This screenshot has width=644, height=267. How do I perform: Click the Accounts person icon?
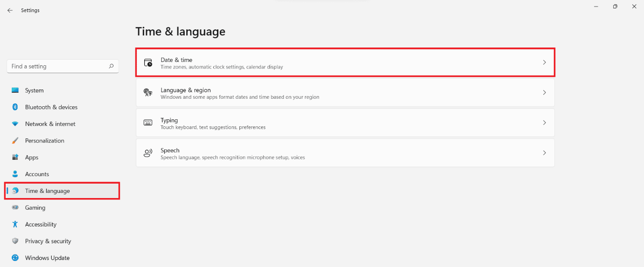point(15,174)
